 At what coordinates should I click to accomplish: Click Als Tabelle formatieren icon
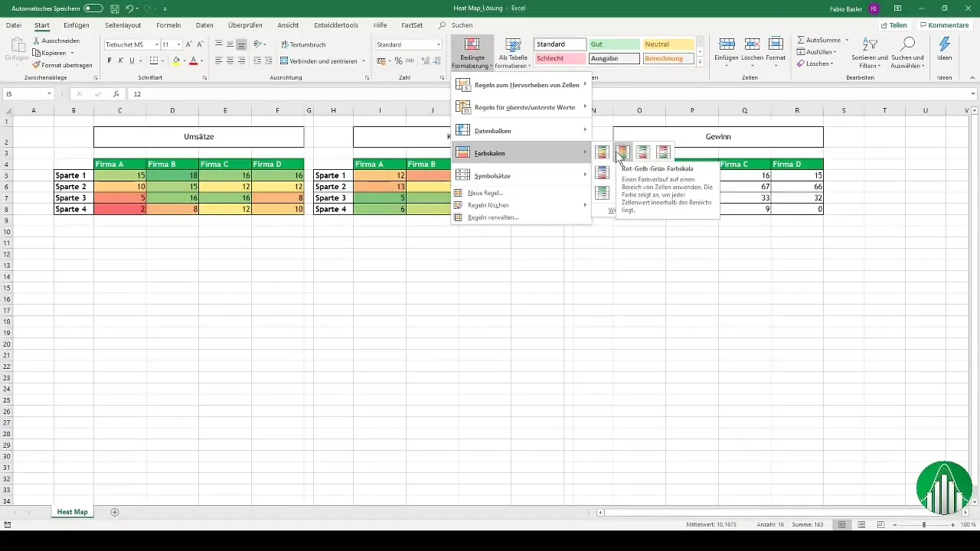pyautogui.click(x=513, y=45)
